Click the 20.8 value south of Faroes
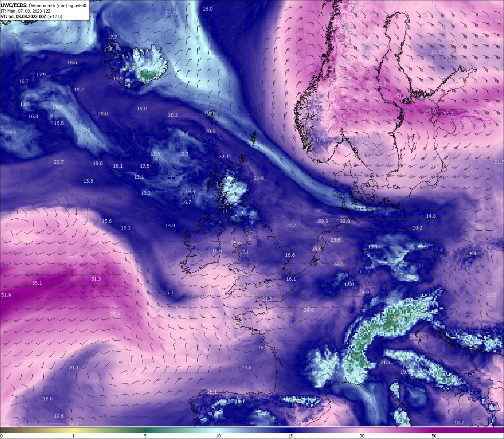 210,132
